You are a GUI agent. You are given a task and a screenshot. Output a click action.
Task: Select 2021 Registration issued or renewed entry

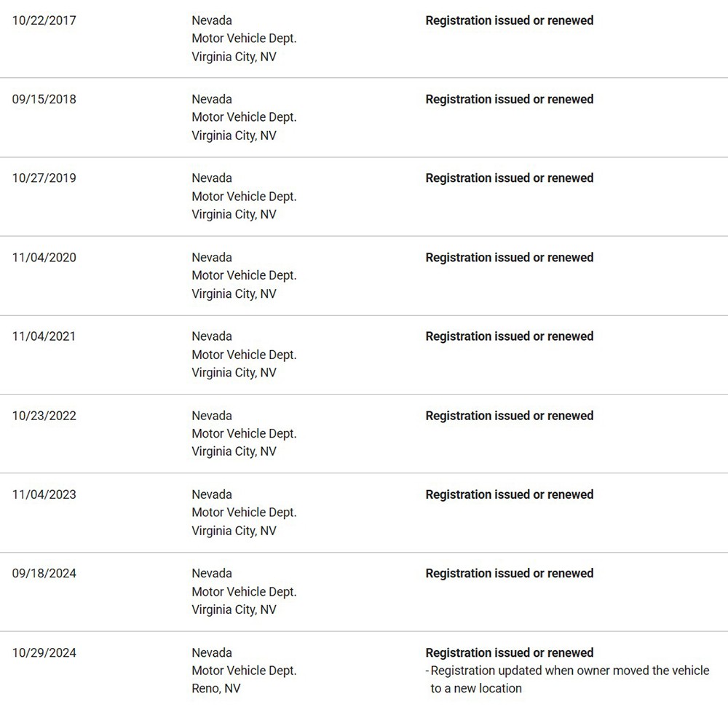pyautogui.click(x=509, y=336)
